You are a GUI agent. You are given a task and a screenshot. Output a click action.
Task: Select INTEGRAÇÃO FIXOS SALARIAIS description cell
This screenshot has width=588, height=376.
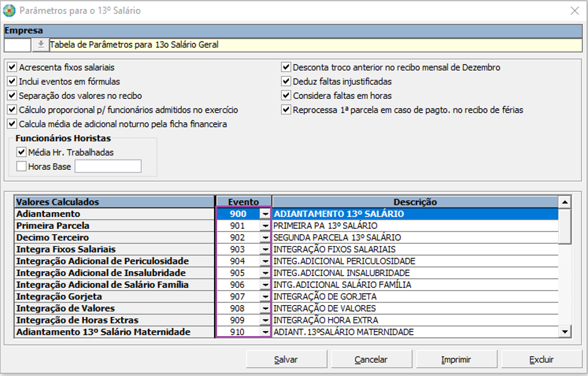[x=415, y=249]
